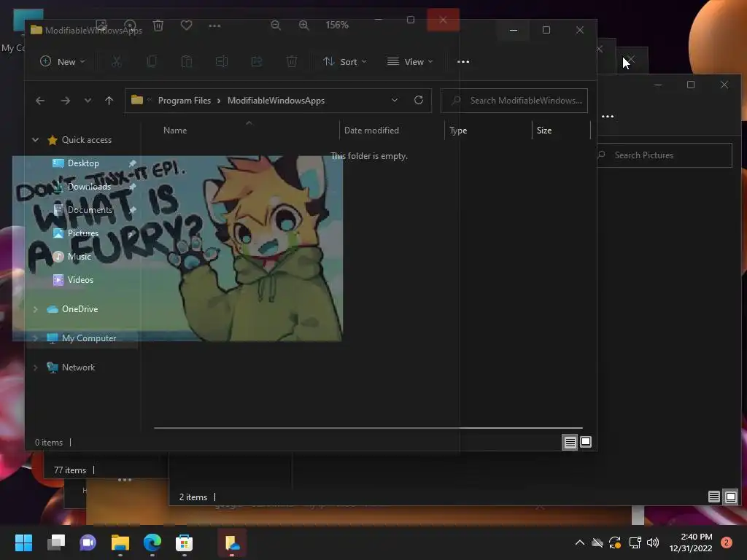The height and width of the screenshot is (560, 747).
Task: Open File Explorer from taskbar
Action: 120,542
